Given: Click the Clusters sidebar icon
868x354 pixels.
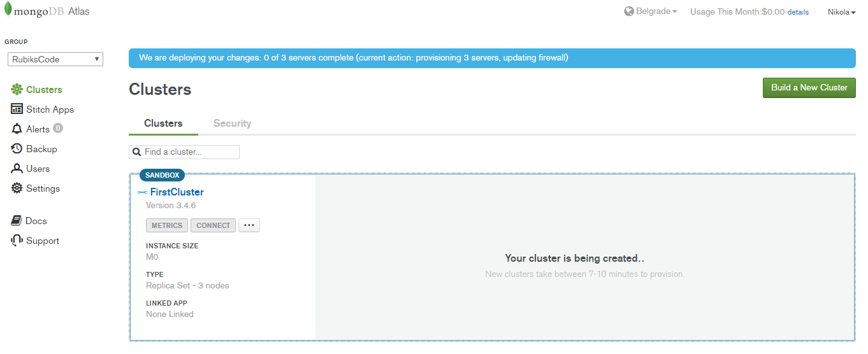Looking at the screenshot, I should [17, 90].
